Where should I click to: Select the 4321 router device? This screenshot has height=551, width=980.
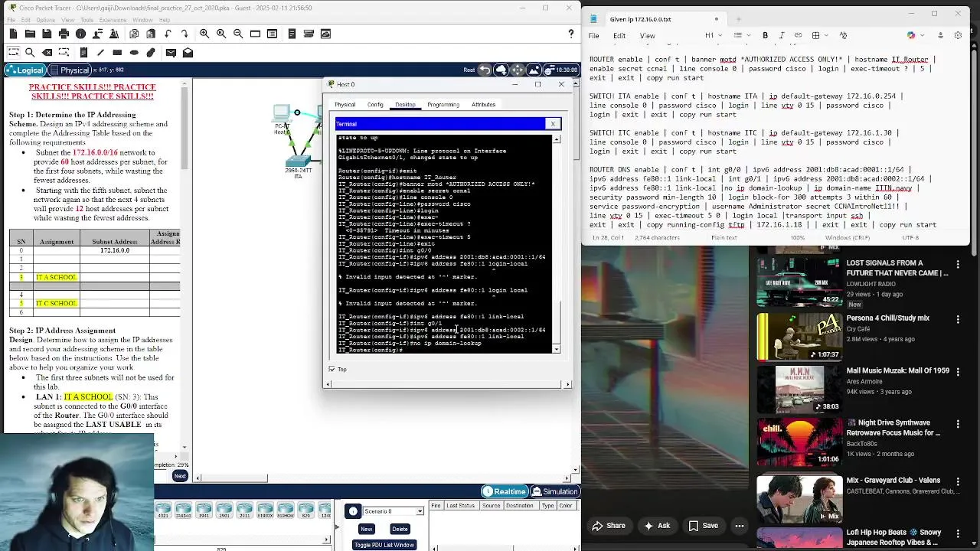(162, 510)
